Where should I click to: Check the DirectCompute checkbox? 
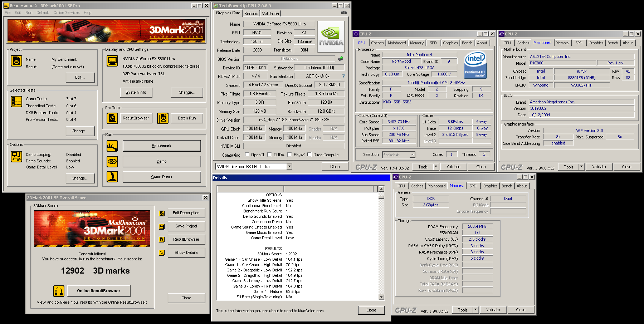[x=309, y=155]
